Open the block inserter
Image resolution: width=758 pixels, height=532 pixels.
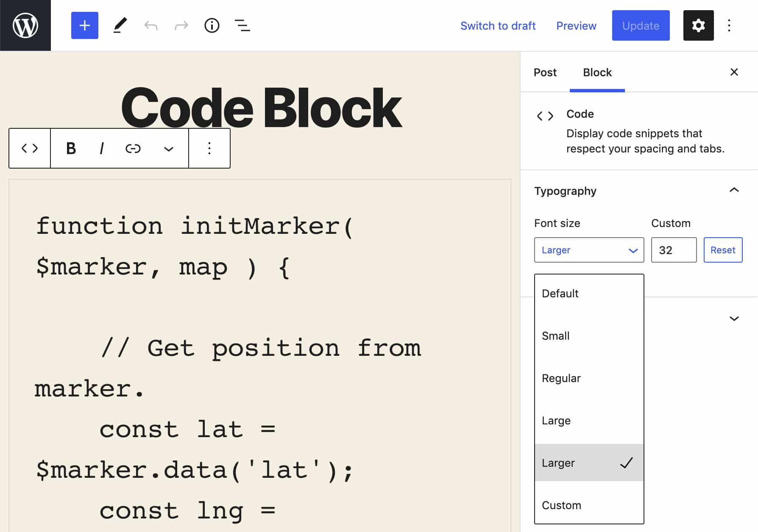(84, 25)
